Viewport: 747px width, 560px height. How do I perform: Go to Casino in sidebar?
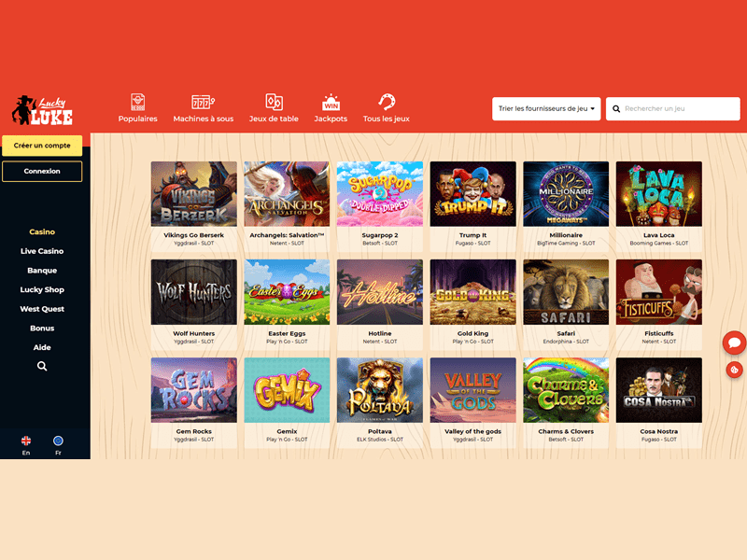(x=42, y=231)
